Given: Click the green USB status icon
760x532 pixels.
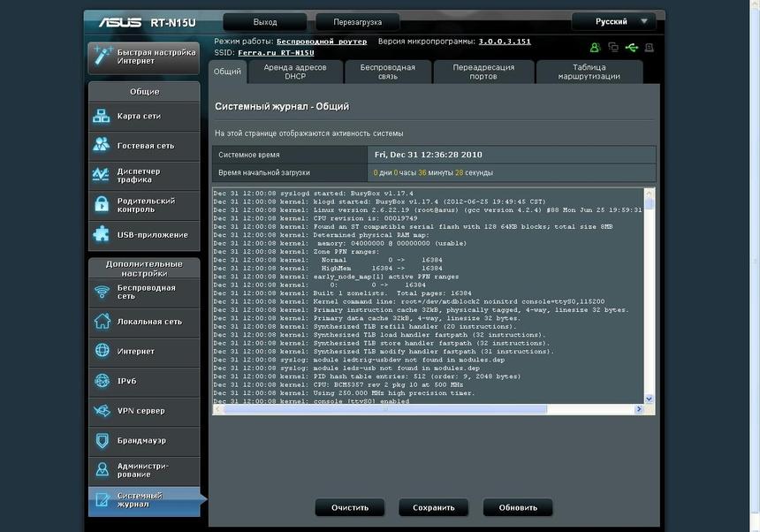Looking at the screenshot, I should tap(631, 47).
